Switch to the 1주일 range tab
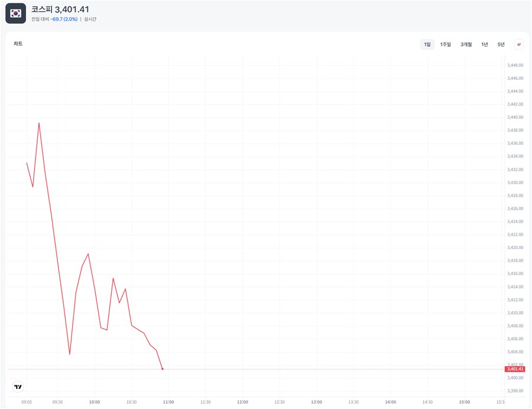Screen dimensions: 532x409 [446, 44]
